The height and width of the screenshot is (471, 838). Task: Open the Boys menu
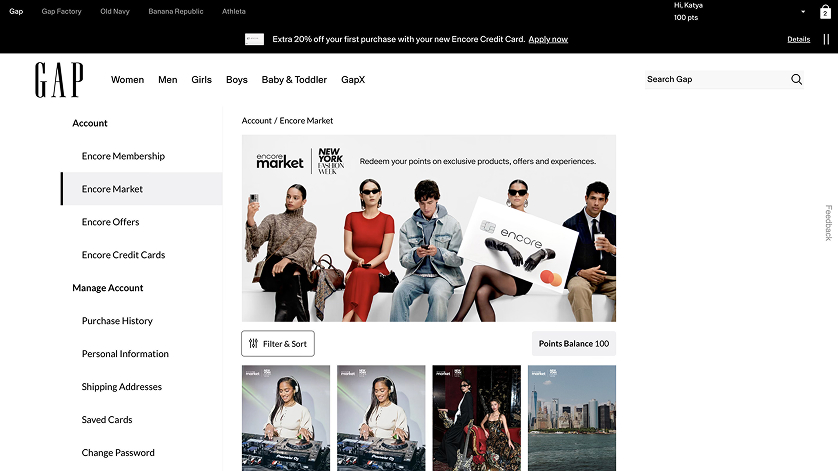tap(237, 80)
